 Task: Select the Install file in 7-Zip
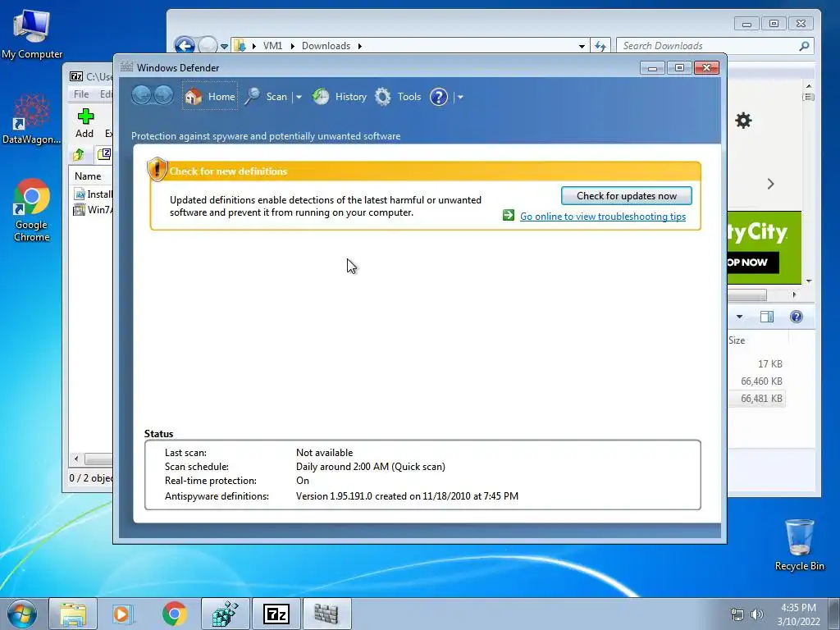click(x=93, y=194)
